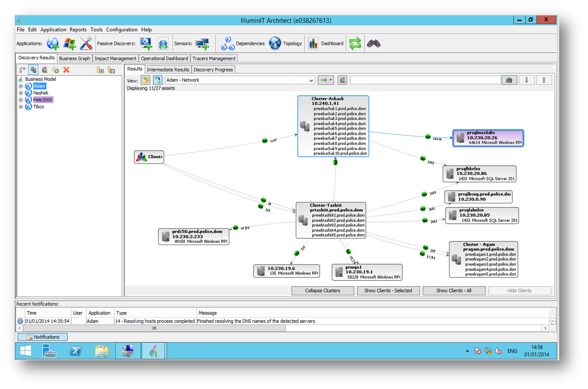Click the Sensors add-monitor icon
The width and height of the screenshot is (588, 389).
coord(202,43)
